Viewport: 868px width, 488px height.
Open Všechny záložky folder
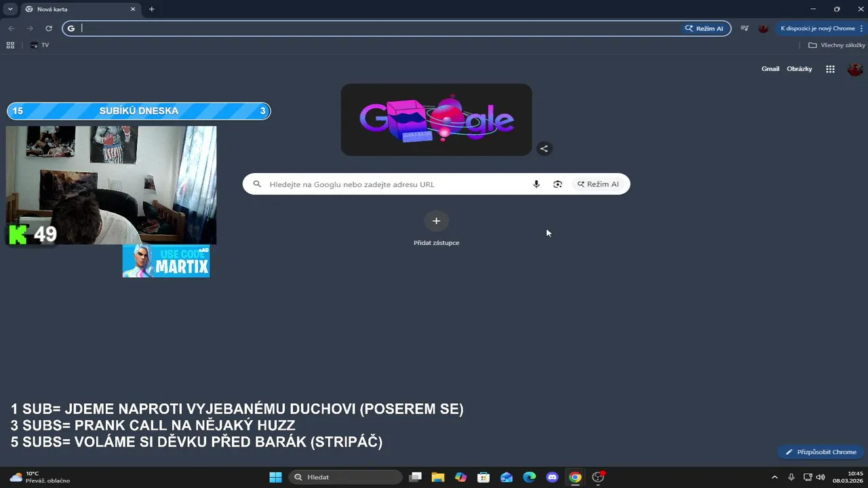point(836,45)
